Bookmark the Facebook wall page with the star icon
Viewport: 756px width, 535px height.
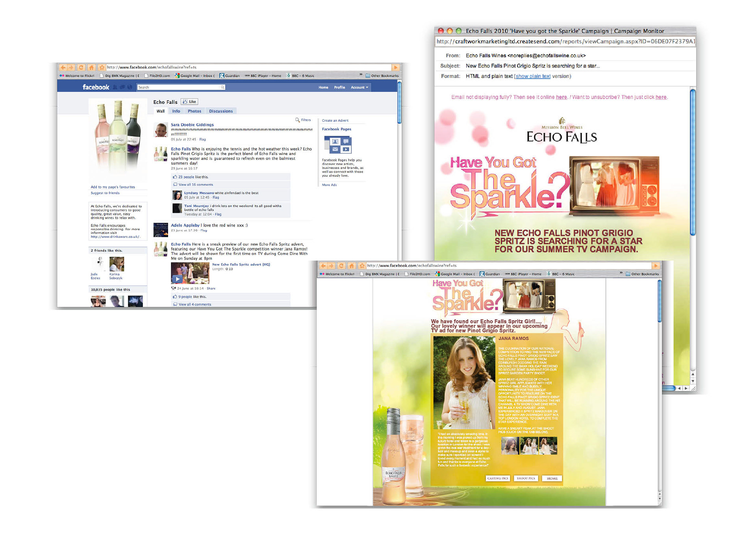click(x=102, y=67)
